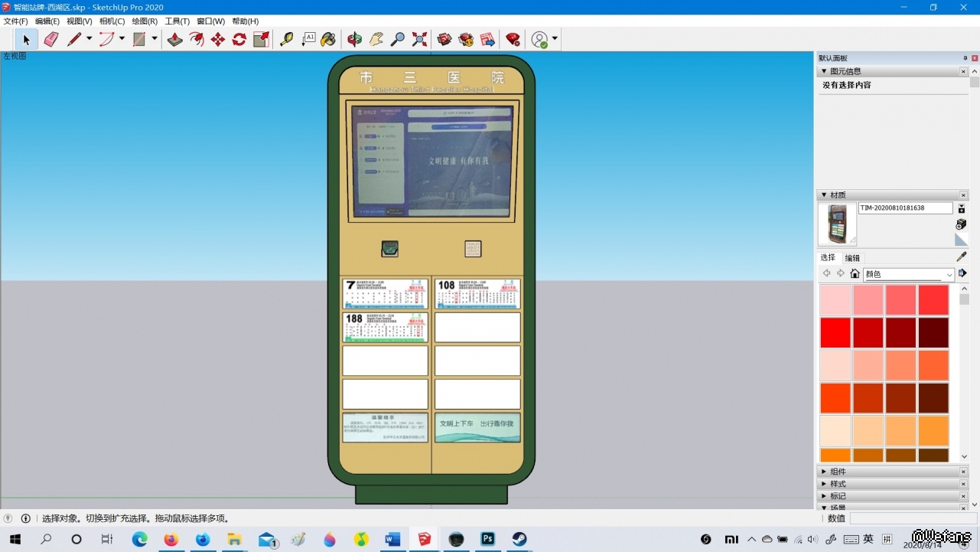The width and height of the screenshot is (980, 552).
Task: Switch to the 编辑 tab in materials
Action: [x=852, y=258]
